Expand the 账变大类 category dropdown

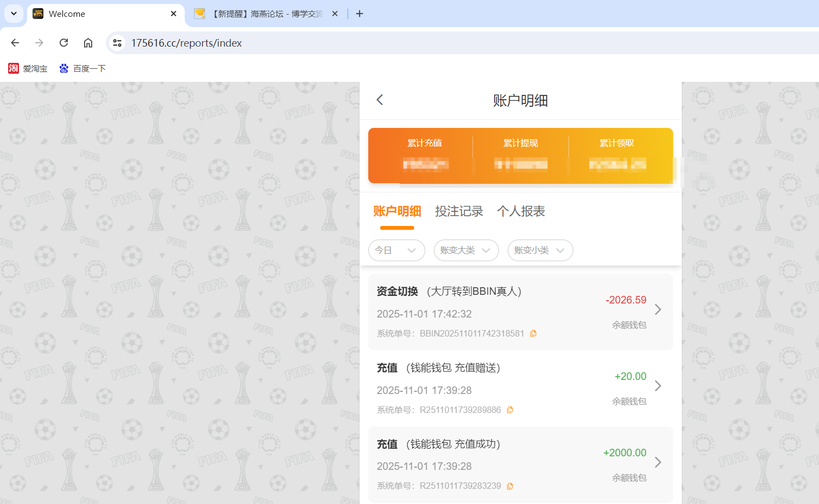(466, 250)
